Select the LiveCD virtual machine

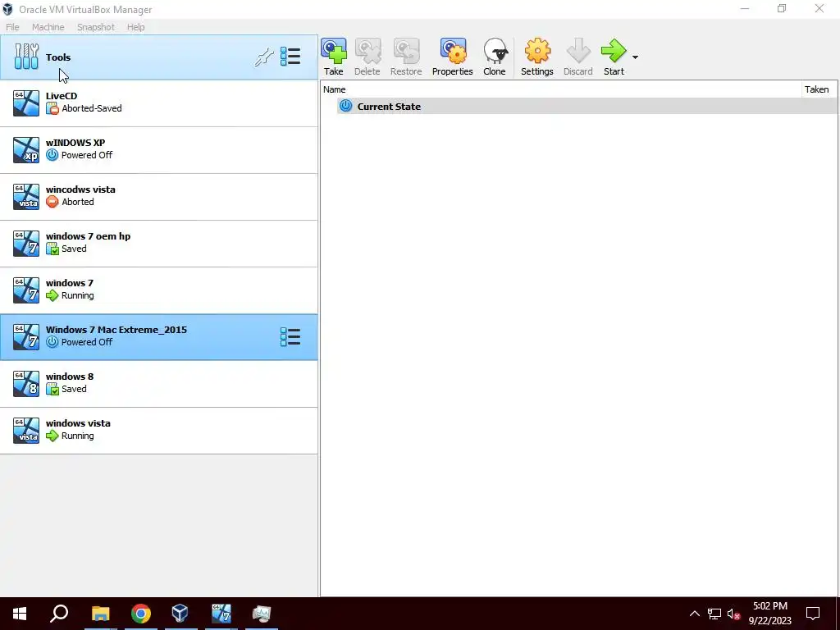pyautogui.click(x=158, y=103)
